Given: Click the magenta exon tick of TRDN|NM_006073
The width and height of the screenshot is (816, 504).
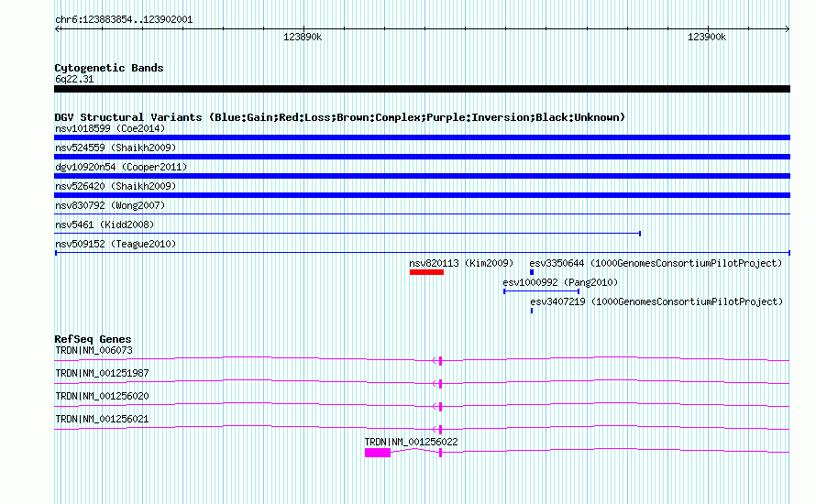Looking at the screenshot, I should tap(440, 361).
